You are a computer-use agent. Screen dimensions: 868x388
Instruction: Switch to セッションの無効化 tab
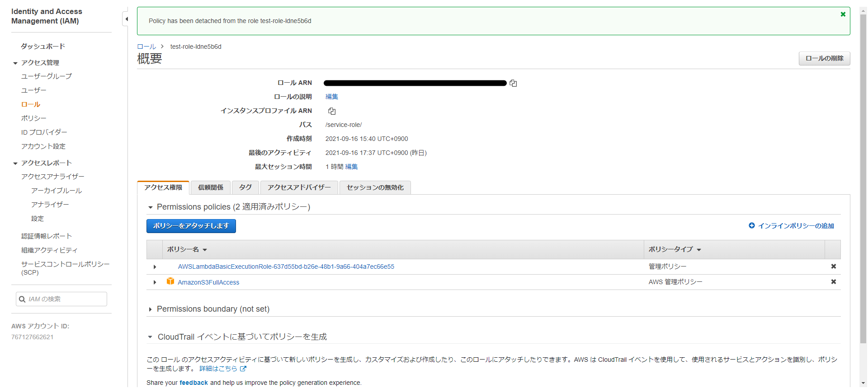click(375, 187)
